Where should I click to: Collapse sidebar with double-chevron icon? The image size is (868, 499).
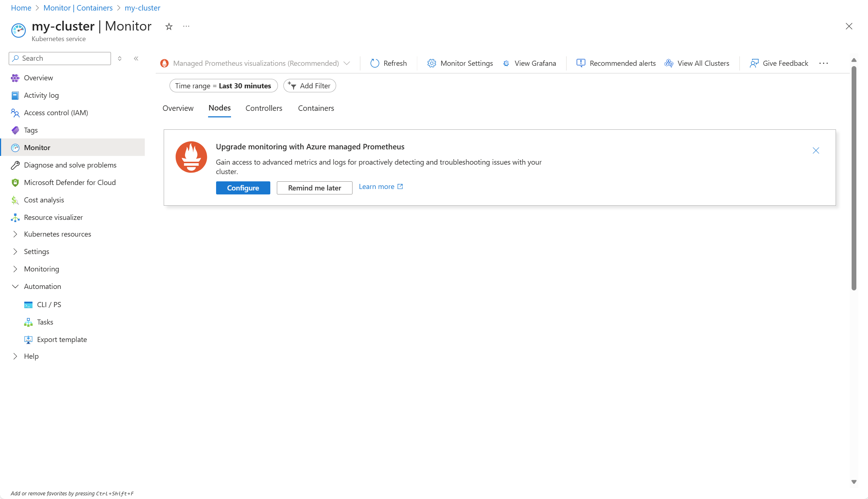pos(136,59)
